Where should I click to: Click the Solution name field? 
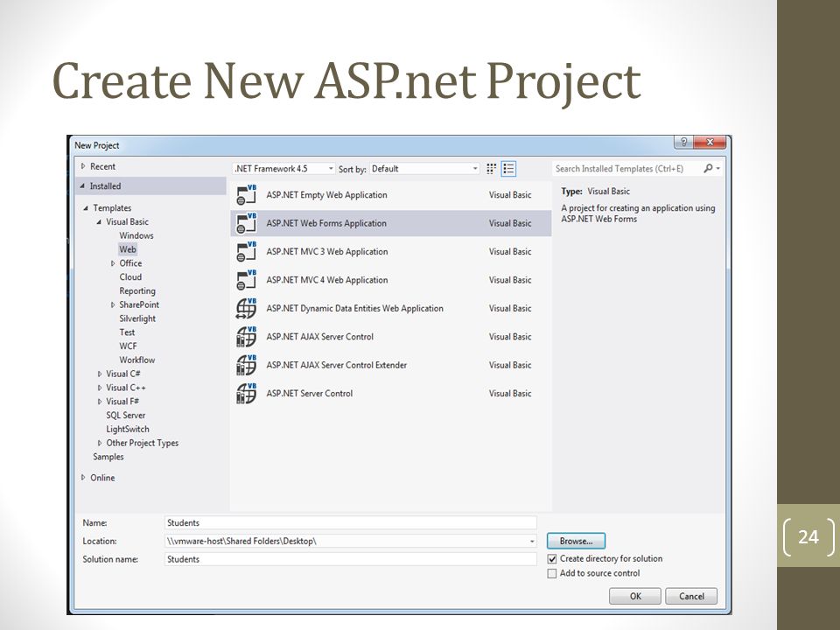(x=350, y=559)
